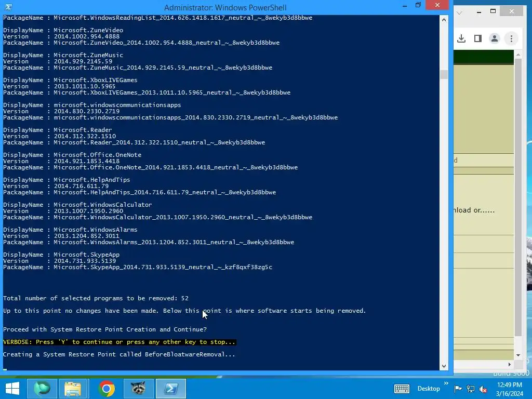The width and height of the screenshot is (532, 399).
Task: Open File Explorer from the taskbar
Action: [x=73, y=389]
